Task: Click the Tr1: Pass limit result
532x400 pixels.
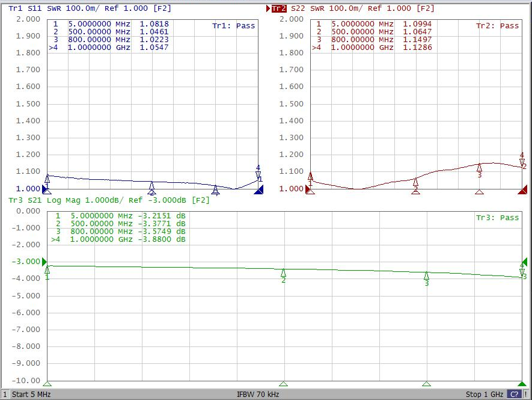Action: [x=233, y=26]
